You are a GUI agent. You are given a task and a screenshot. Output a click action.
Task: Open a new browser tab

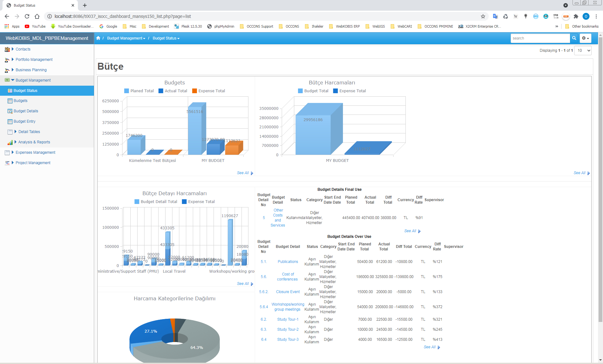tap(85, 5)
